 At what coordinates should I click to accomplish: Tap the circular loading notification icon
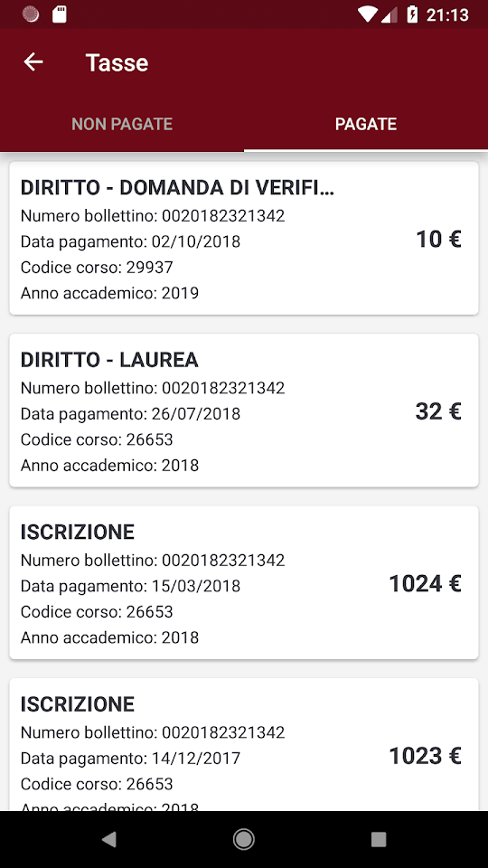coord(31,14)
